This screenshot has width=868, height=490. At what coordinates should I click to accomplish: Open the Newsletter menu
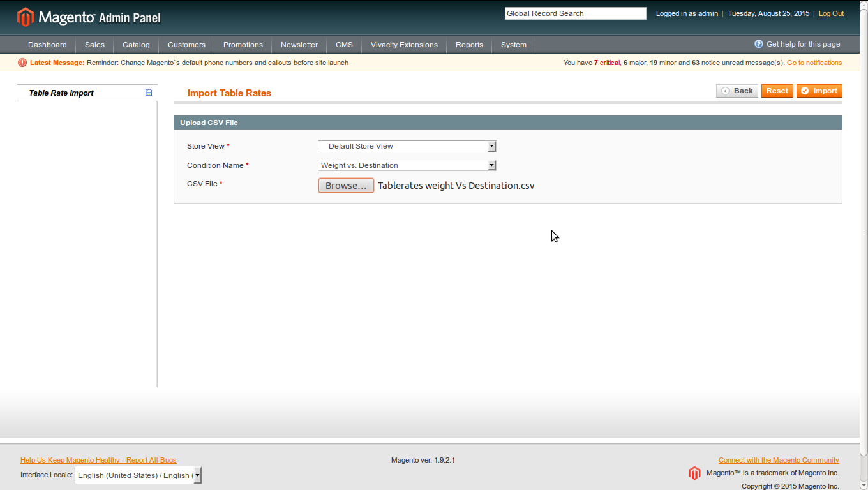pyautogui.click(x=299, y=45)
